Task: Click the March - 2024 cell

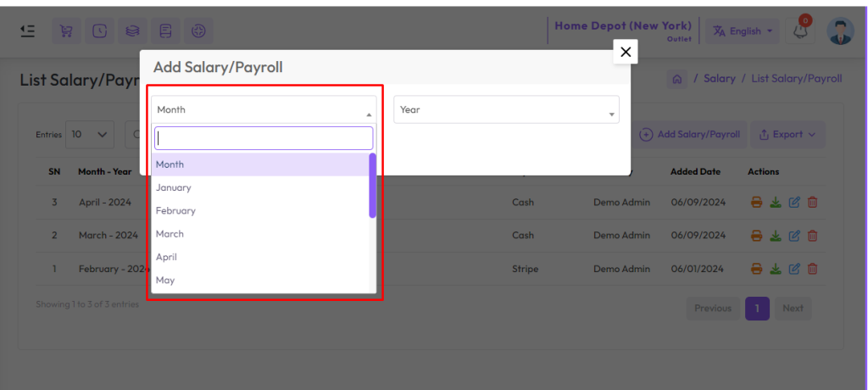Action: [x=108, y=236]
